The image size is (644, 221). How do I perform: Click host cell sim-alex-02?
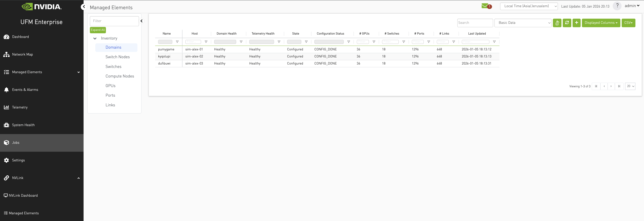(x=194, y=56)
